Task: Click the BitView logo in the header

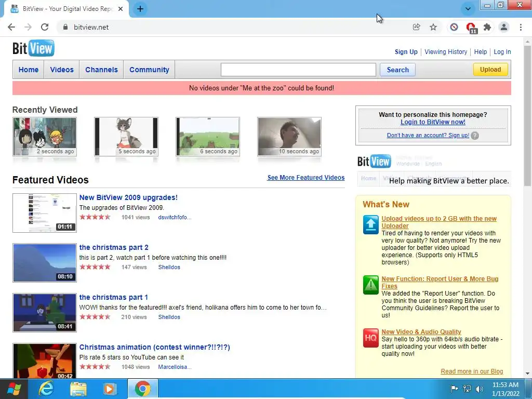Action: pos(33,48)
